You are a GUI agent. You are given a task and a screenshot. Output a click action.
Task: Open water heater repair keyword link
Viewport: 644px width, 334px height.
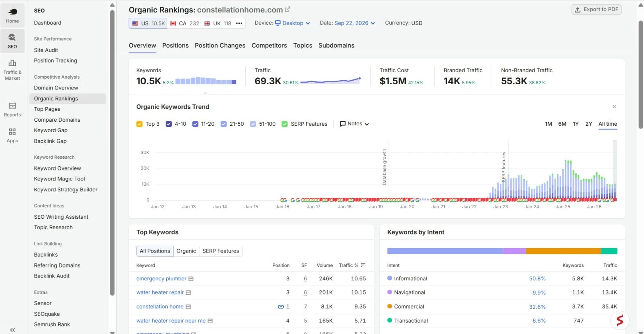tap(160, 293)
